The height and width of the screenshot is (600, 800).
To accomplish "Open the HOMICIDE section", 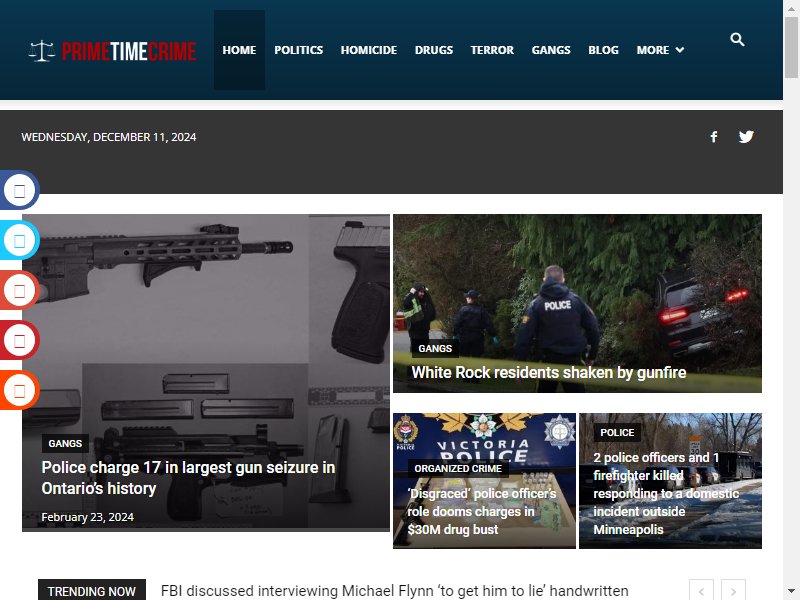I will point(368,50).
